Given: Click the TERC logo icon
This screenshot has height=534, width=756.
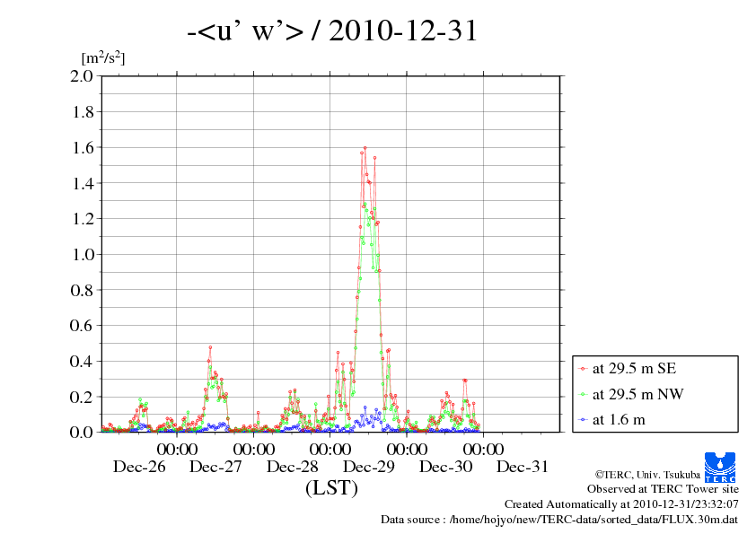Looking at the screenshot, I should click(720, 467).
